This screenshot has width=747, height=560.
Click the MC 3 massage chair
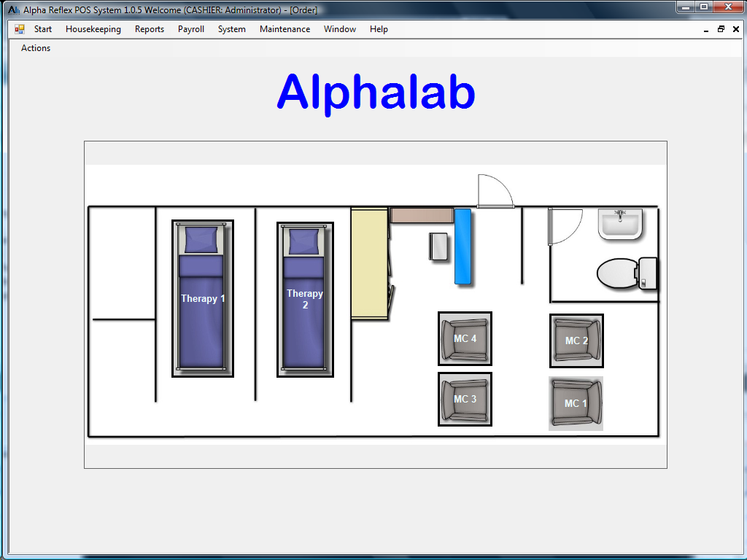[465, 400]
